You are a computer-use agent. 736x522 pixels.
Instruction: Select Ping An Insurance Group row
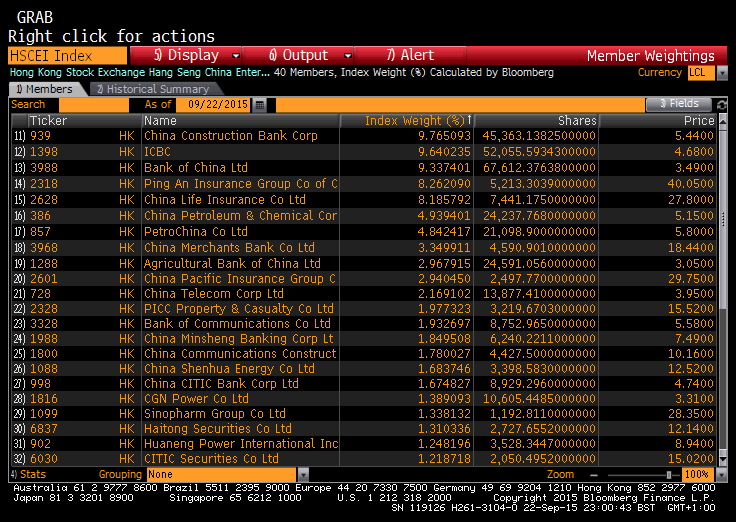point(364,184)
